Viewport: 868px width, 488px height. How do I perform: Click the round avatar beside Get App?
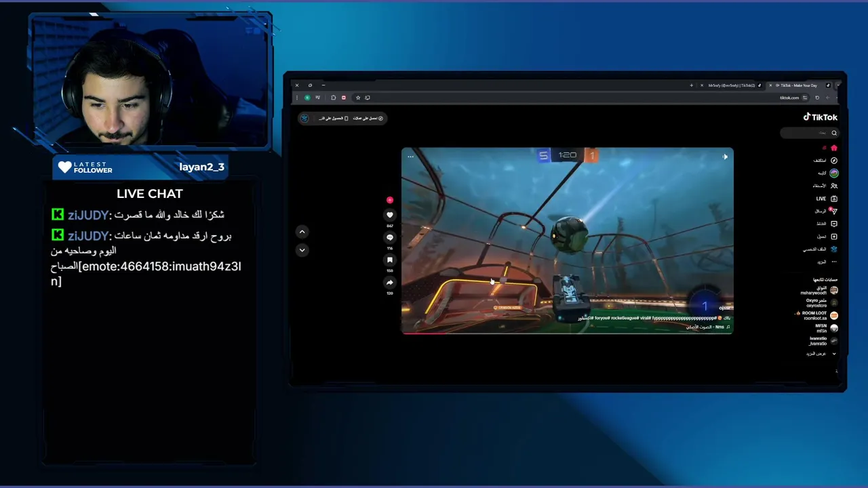point(304,118)
